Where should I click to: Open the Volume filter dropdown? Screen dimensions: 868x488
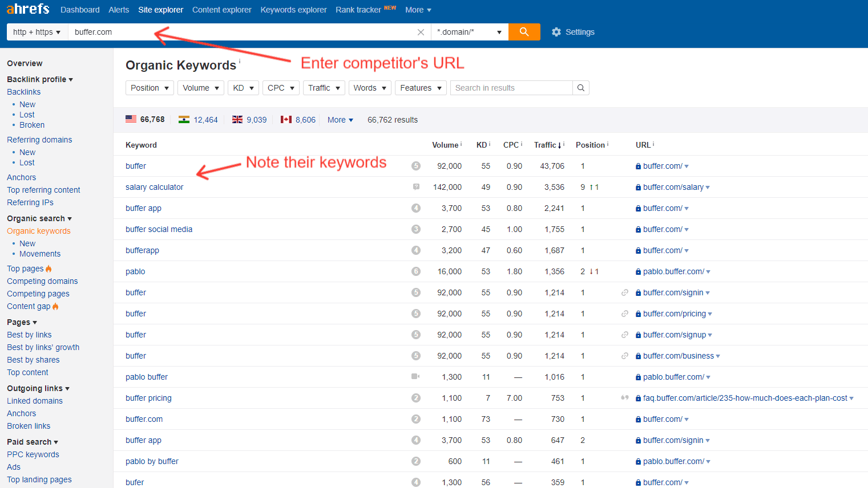point(201,88)
